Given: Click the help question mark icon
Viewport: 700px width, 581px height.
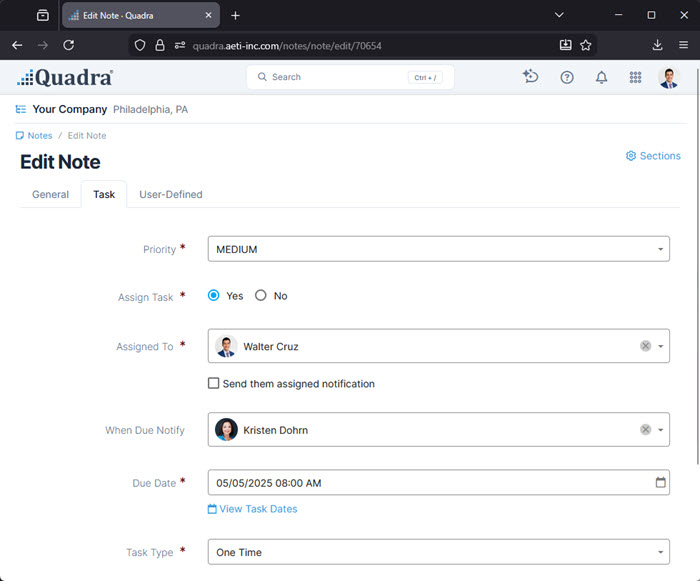Looking at the screenshot, I should tap(567, 78).
